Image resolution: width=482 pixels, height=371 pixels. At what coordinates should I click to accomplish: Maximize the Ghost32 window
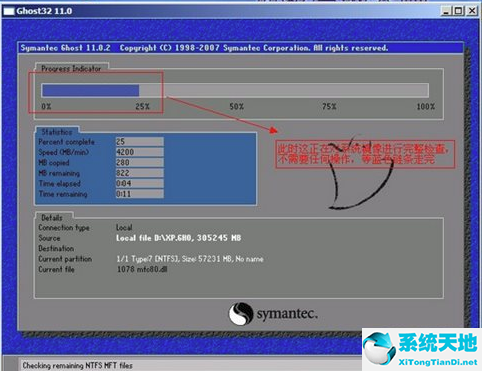click(459, 11)
